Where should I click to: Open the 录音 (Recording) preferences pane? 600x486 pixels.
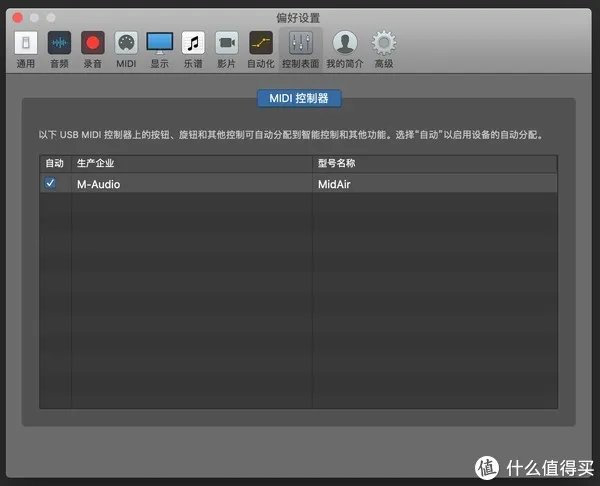coord(93,50)
